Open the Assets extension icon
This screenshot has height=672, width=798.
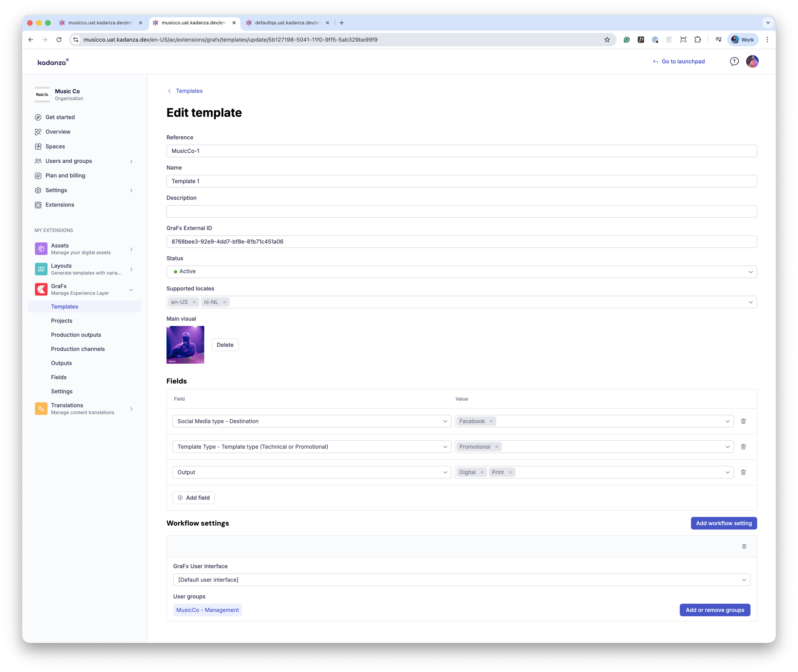click(41, 249)
